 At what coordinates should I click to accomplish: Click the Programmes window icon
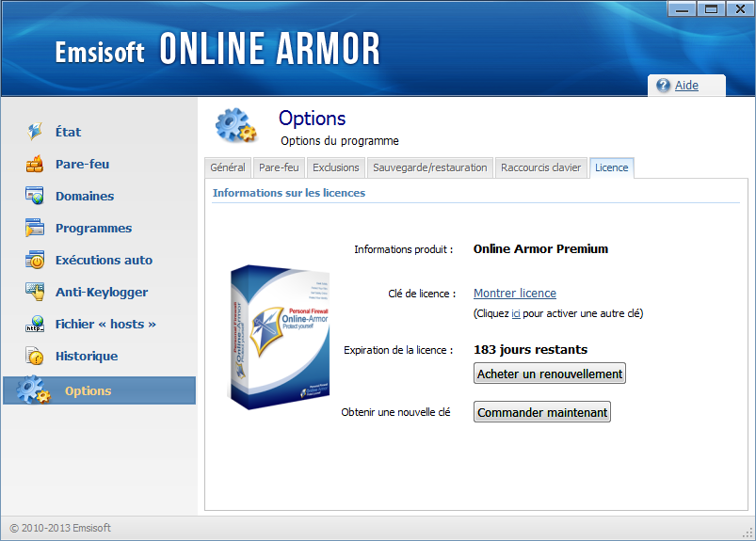click(x=35, y=228)
